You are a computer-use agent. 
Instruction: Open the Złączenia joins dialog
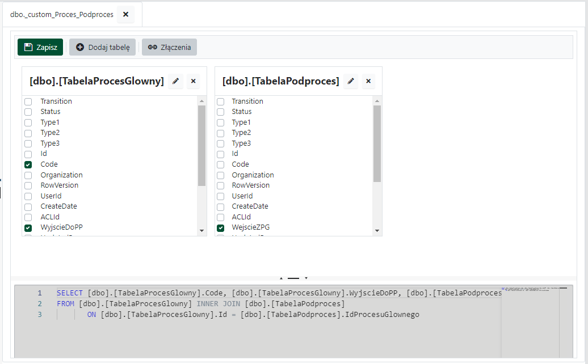point(169,47)
